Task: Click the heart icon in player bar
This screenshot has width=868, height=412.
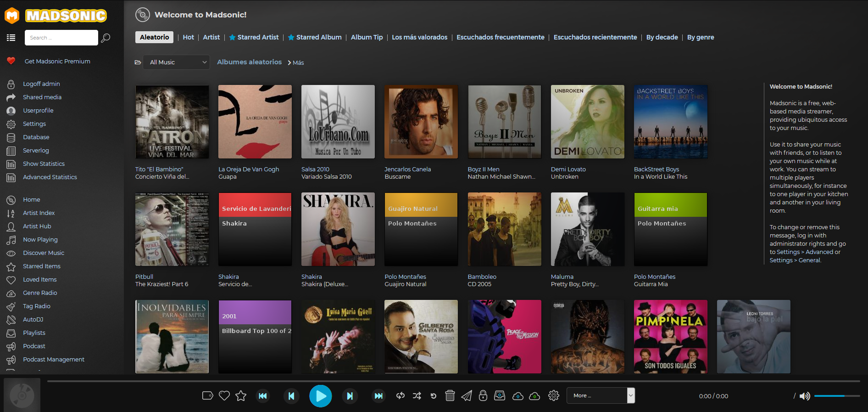Action: pyautogui.click(x=224, y=395)
